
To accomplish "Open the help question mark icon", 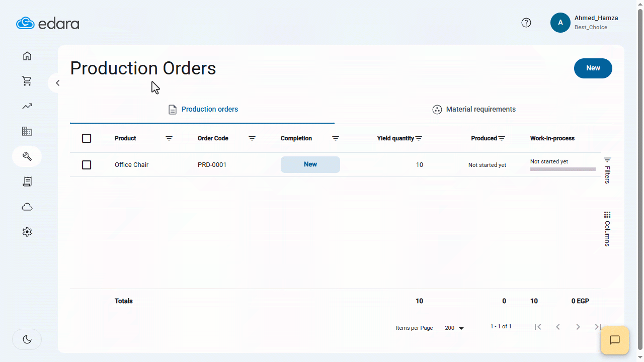I will click(526, 23).
